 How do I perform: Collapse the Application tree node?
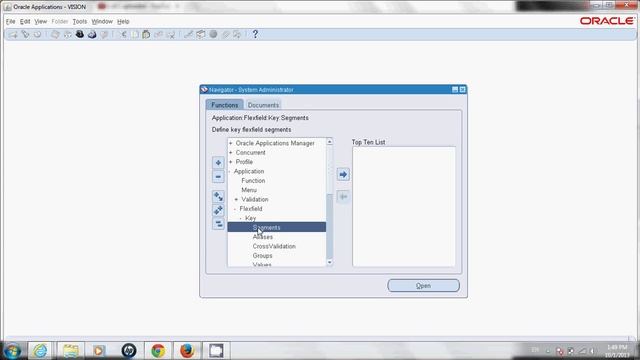tap(229, 171)
